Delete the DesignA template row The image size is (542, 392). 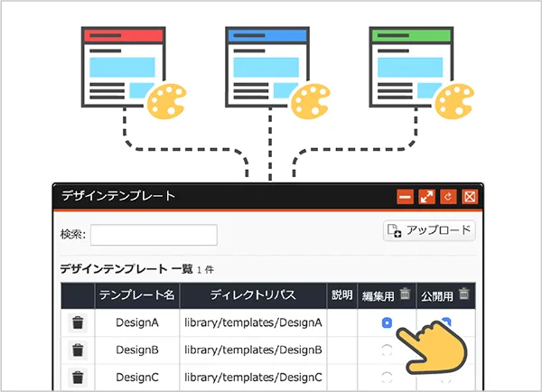point(78,322)
